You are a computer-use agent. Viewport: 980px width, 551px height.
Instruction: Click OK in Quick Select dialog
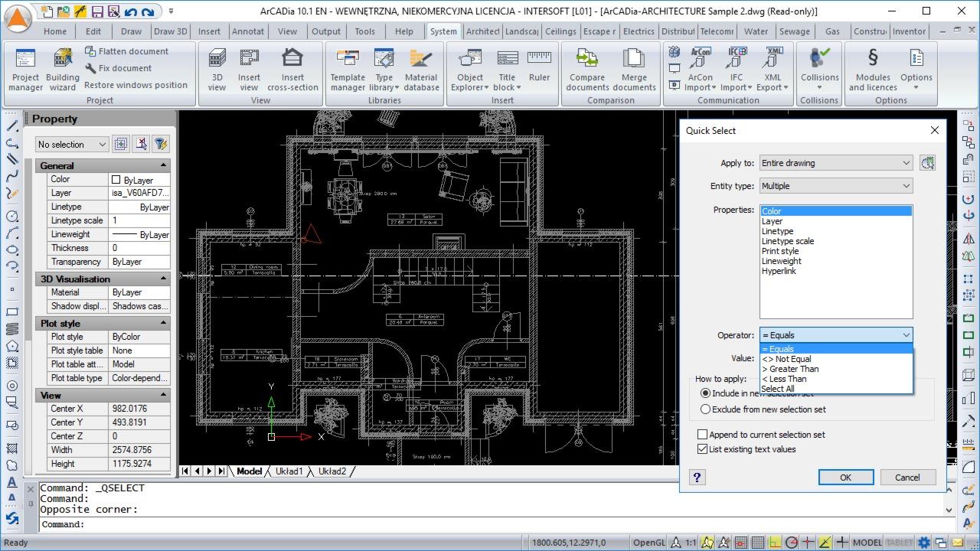[x=845, y=477]
